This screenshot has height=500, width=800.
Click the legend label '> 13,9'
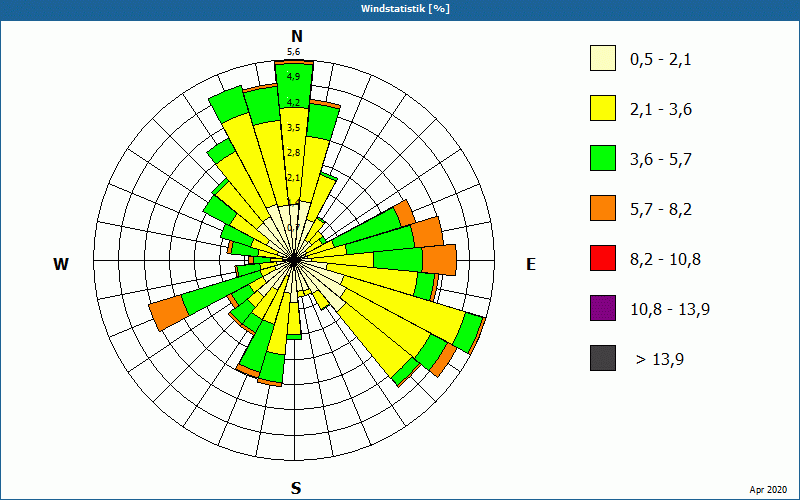click(660, 360)
